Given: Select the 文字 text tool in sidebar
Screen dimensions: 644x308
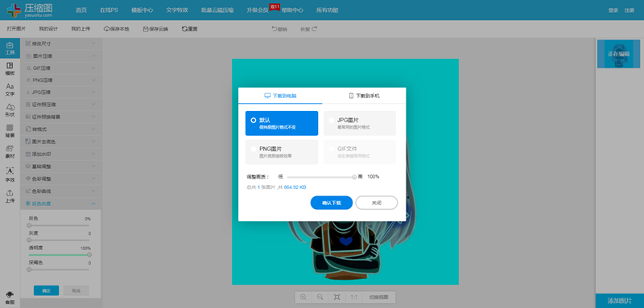Looking at the screenshot, I should (10, 90).
